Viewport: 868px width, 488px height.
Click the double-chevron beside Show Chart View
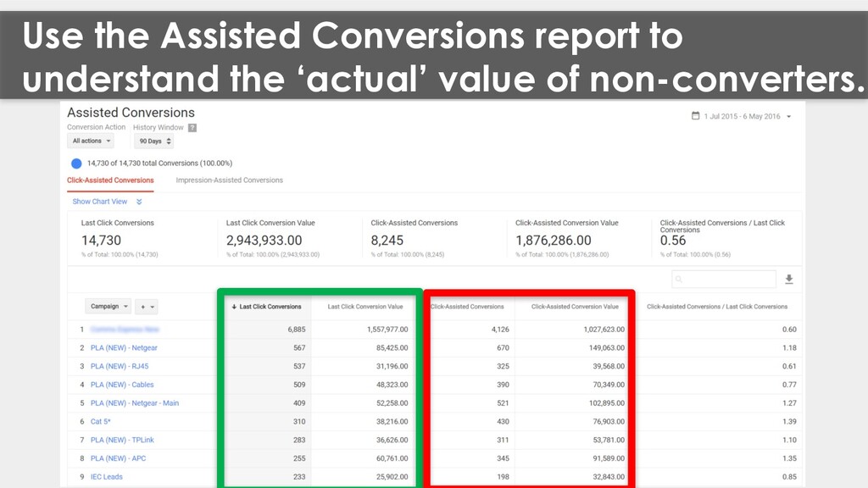139,202
